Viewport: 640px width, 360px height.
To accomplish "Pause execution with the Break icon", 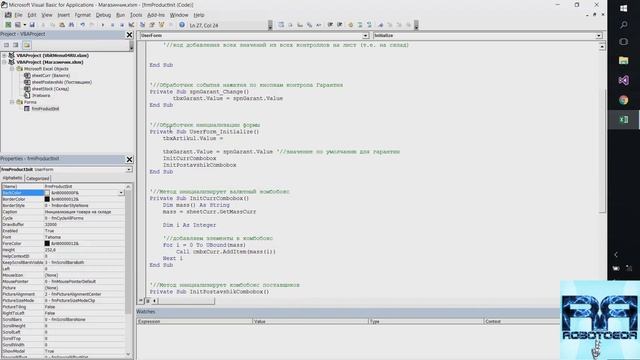I will tap(112, 25).
